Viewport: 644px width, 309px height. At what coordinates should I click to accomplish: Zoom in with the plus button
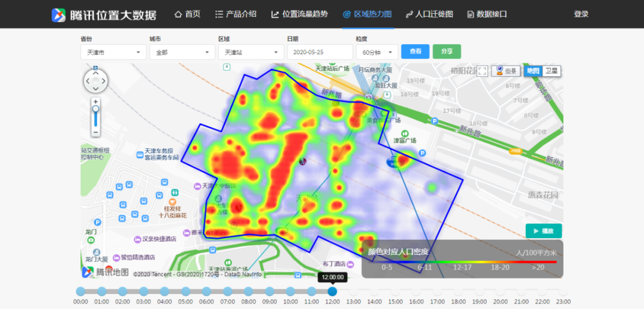pyautogui.click(x=95, y=102)
